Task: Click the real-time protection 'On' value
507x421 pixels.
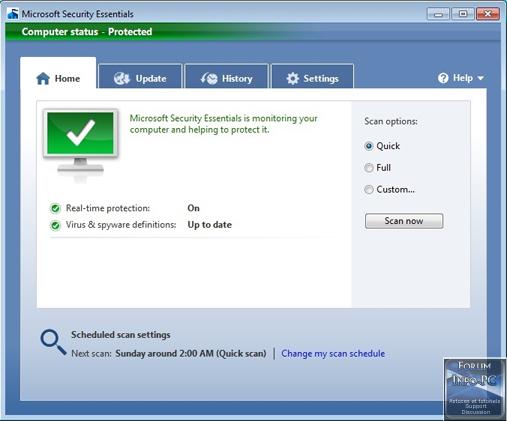Action: coord(193,208)
